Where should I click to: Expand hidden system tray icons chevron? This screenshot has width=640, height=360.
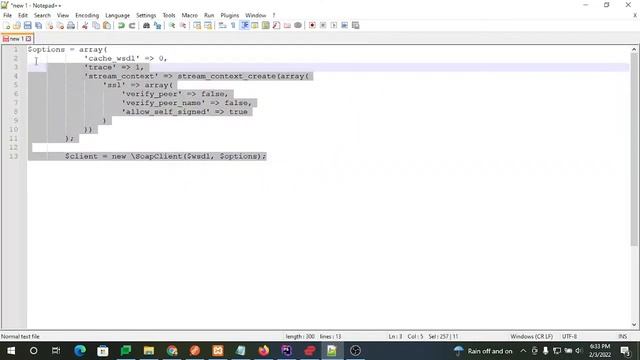point(523,351)
